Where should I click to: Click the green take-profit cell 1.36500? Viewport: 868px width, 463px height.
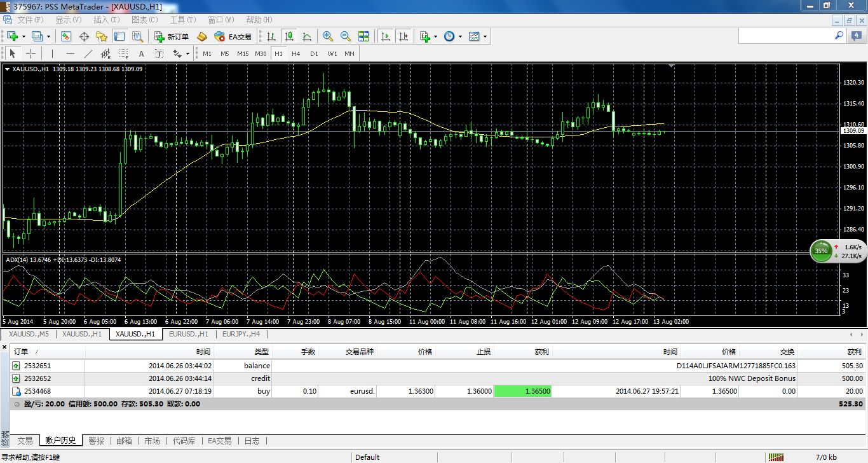pos(522,391)
